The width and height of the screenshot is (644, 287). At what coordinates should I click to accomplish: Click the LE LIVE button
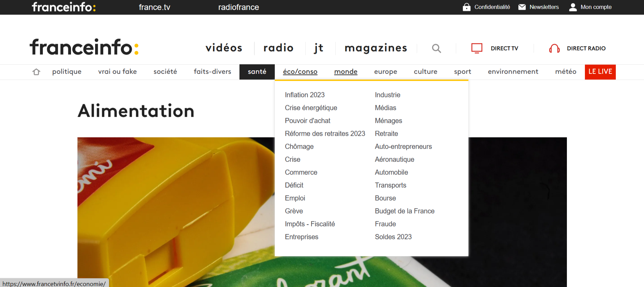coord(600,72)
